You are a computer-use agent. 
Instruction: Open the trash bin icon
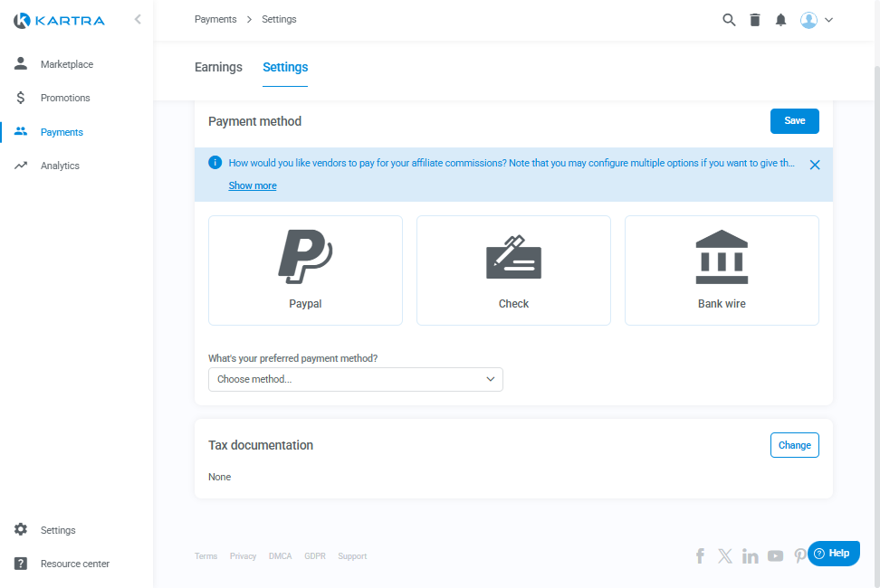click(x=755, y=20)
